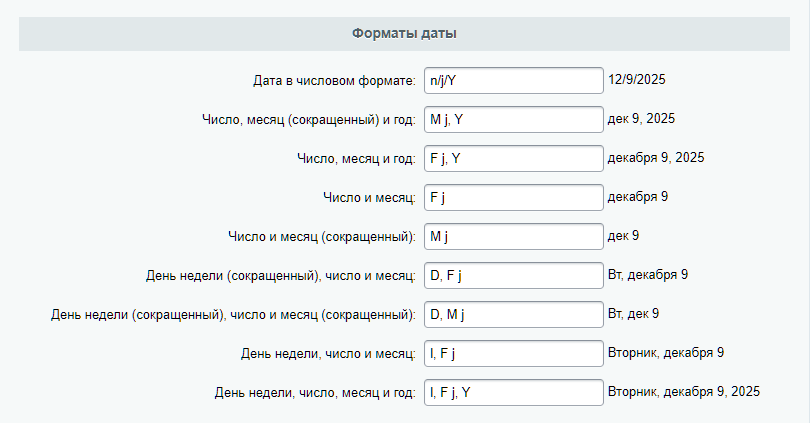Click the 'l, F j, Y' format input
The image size is (810, 423).
(513, 392)
